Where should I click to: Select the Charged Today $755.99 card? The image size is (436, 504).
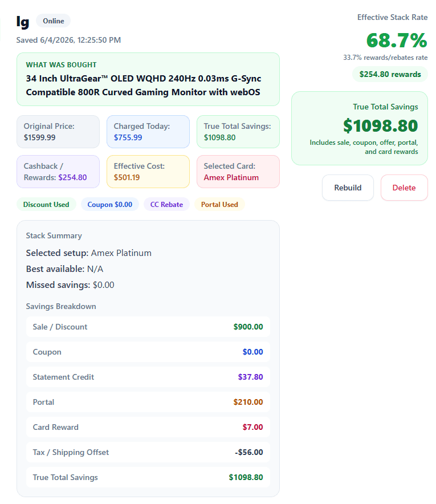(x=148, y=132)
